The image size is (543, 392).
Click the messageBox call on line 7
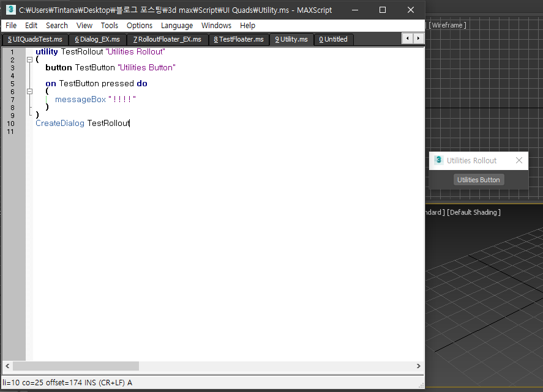coord(80,100)
